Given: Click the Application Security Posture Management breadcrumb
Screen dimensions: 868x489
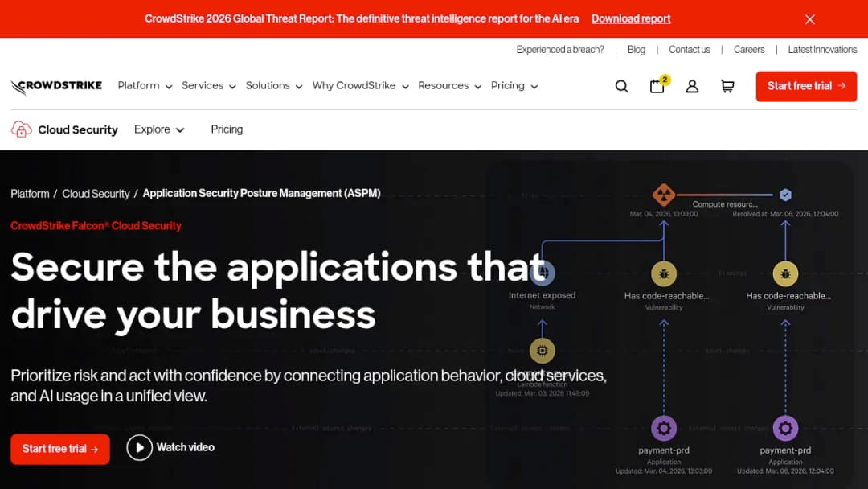Looking at the screenshot, I should (262, 193).
